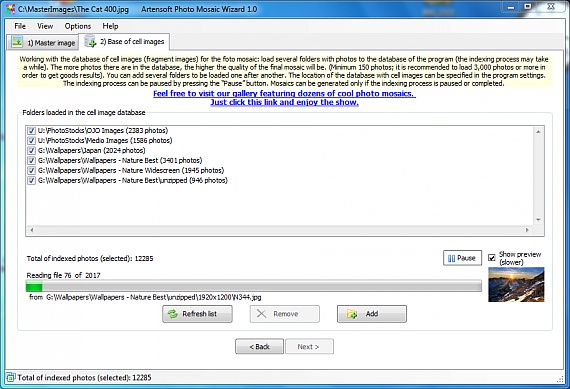The width and height of the screenshot is (570, 389).
Task: Click the Next > button
Action: pyautogui.click(x=309, y=346)
